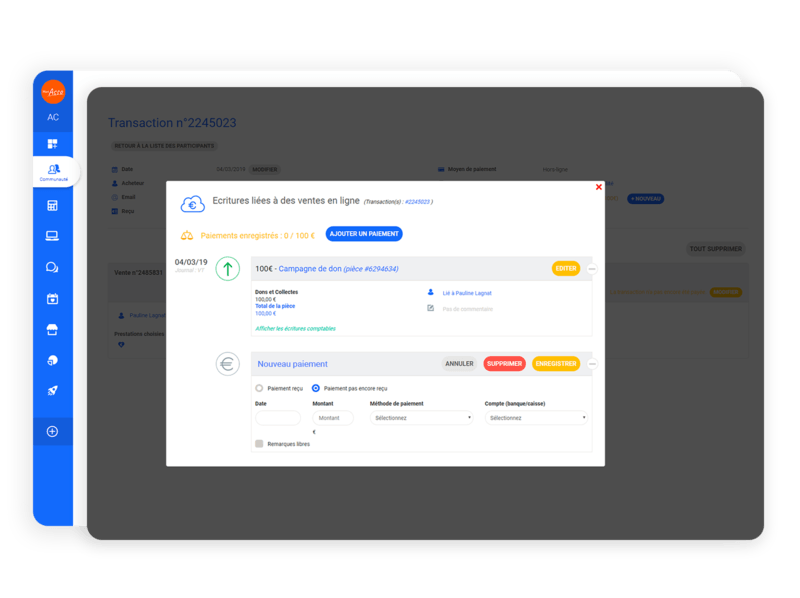Screen dimensions: 800x598
Task: Open the pie chart statistics icon
Action: tap(53, 360)
